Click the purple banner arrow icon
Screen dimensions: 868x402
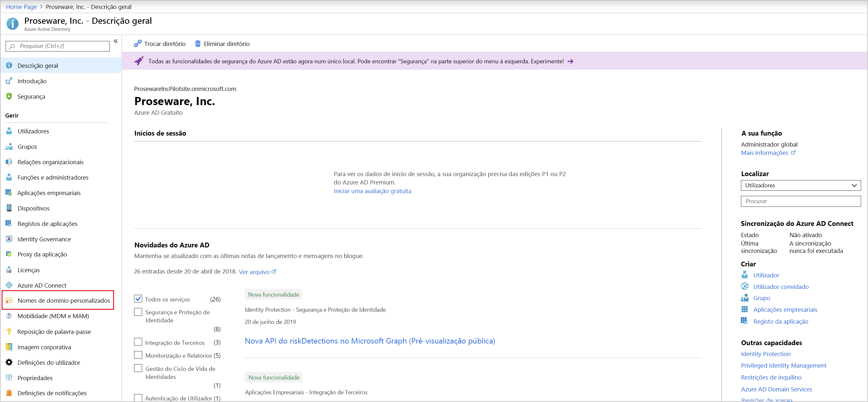point(570,61)
